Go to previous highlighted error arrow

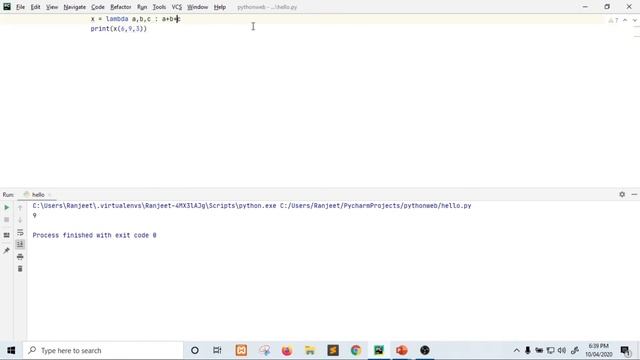pos(625,20)
